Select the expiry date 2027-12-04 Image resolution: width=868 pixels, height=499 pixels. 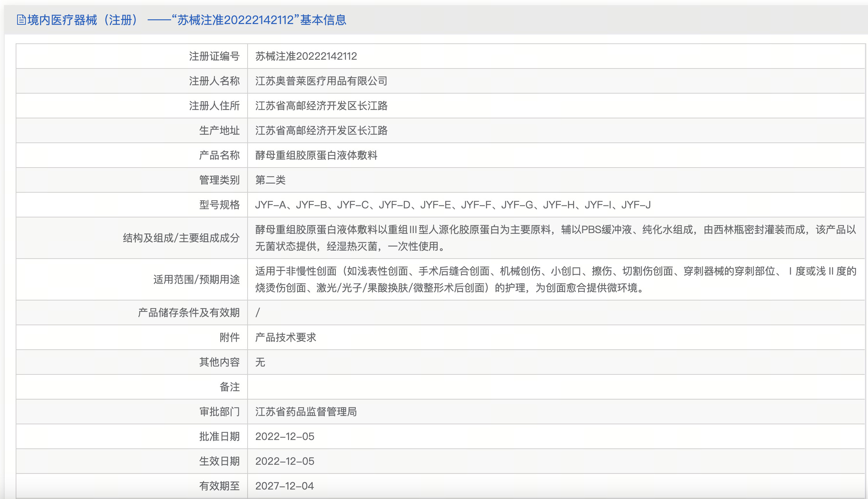click(285, 486)
